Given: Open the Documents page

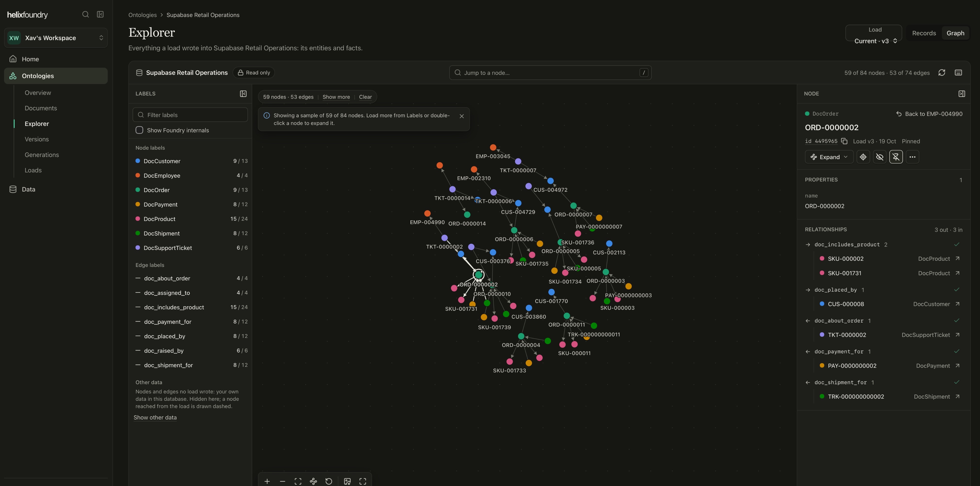Looking at the screenshot, I should coord(41,108).
